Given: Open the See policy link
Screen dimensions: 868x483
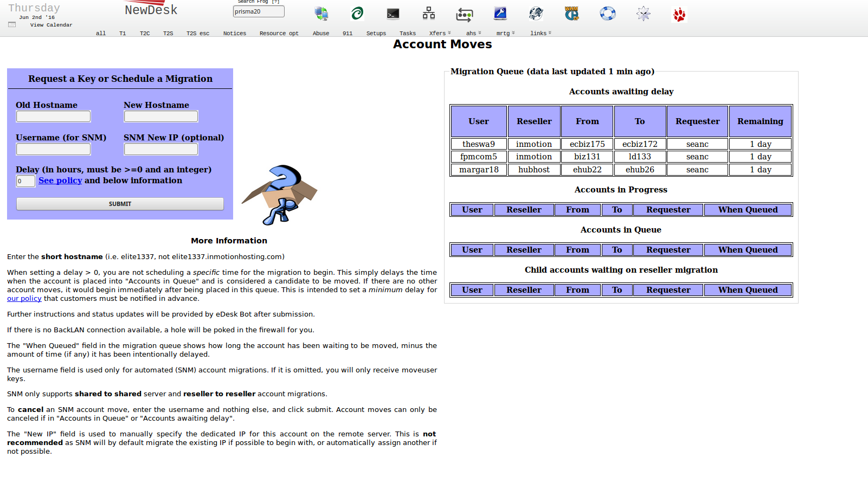Looking at the screenshot, I should pyautogui.click(x=60, y=181).
